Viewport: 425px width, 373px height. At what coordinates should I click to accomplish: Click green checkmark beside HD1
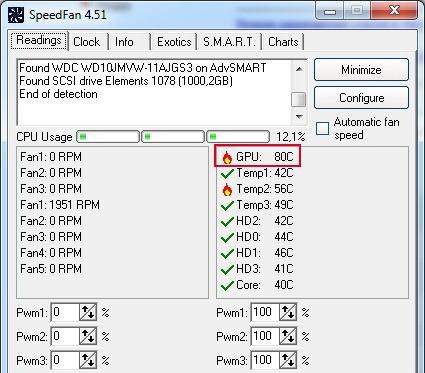click(x=227, y=254)
